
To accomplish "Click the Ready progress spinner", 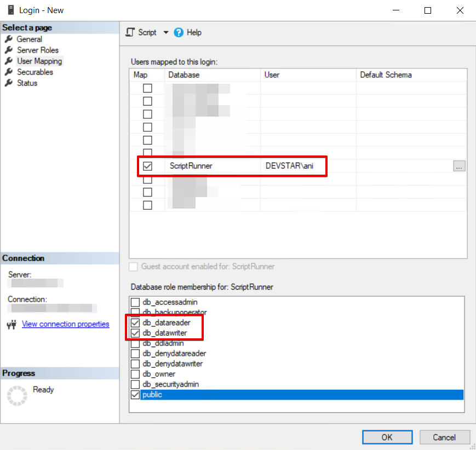I will pos(17,395).
